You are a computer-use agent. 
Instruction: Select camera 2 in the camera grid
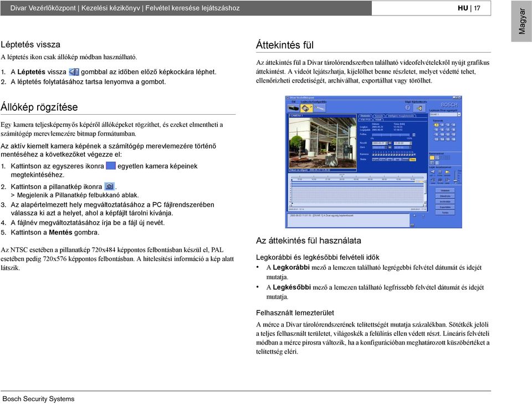pos(442,125)
